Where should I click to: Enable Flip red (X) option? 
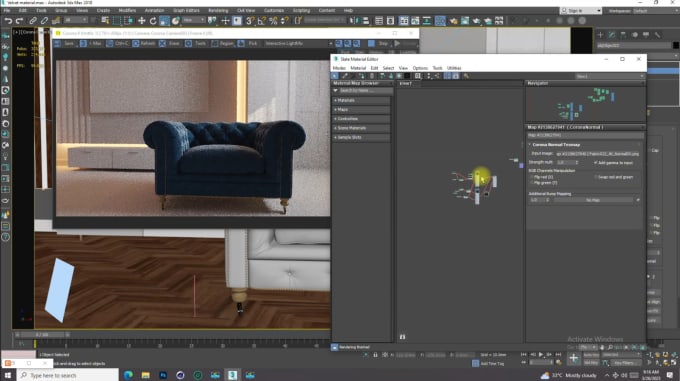click(x=532, y=177)
